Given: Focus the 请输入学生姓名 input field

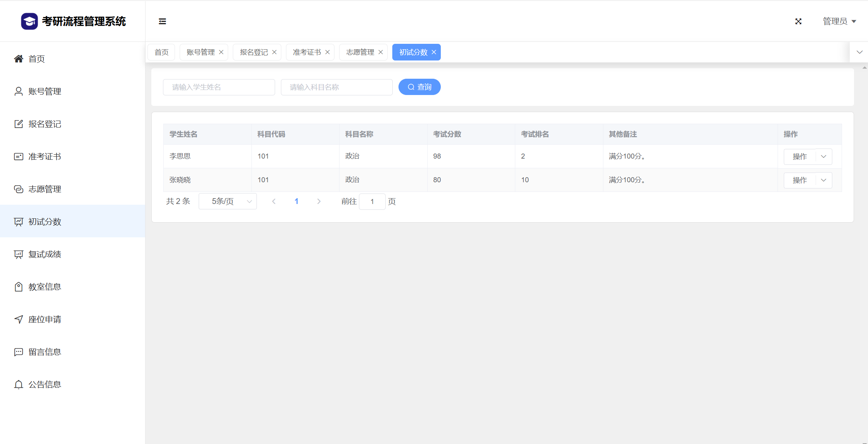Looking at the screenshot, I should (x=219, y=87).
